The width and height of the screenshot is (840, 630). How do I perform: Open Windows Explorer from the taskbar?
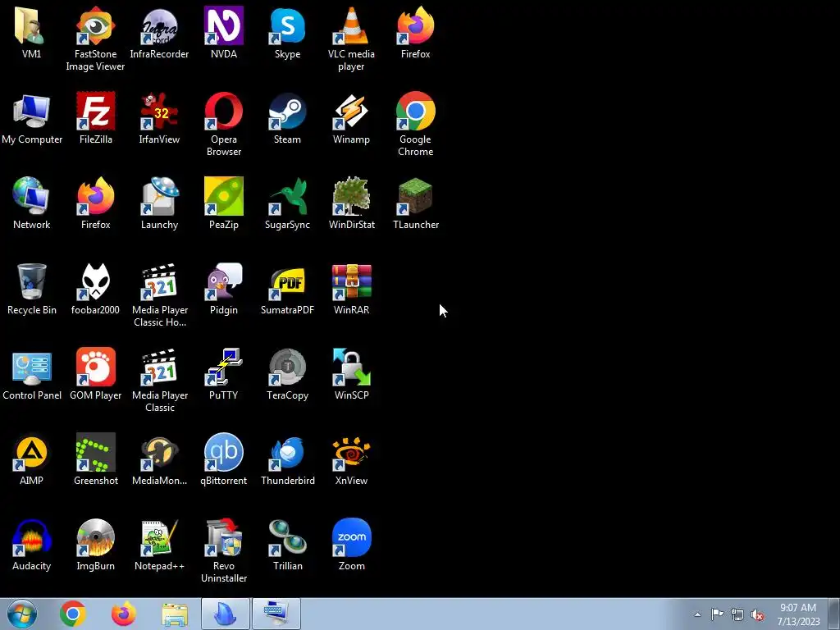click(175, 614)
